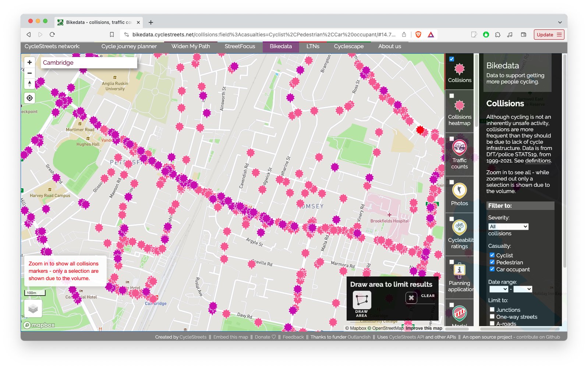Enable the Collisions heatmap layer checkbox
The height and width of the screenshot is (368, 588).
coord(451,96)
